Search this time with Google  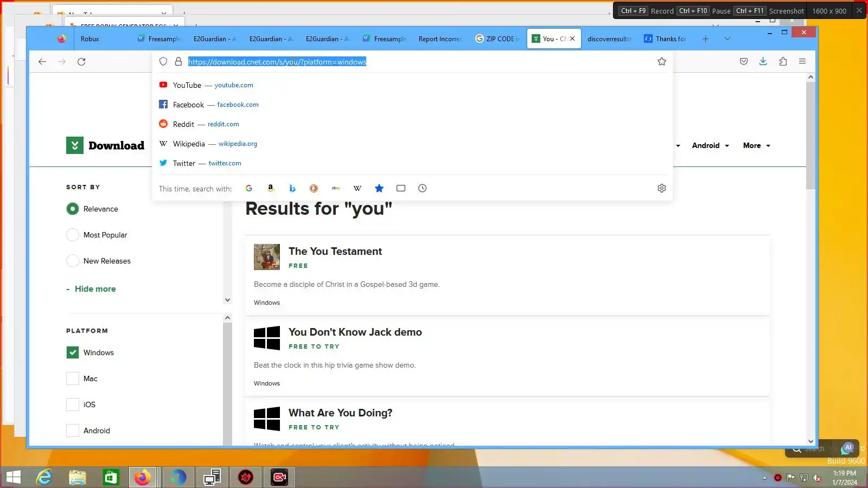(249, 188)
